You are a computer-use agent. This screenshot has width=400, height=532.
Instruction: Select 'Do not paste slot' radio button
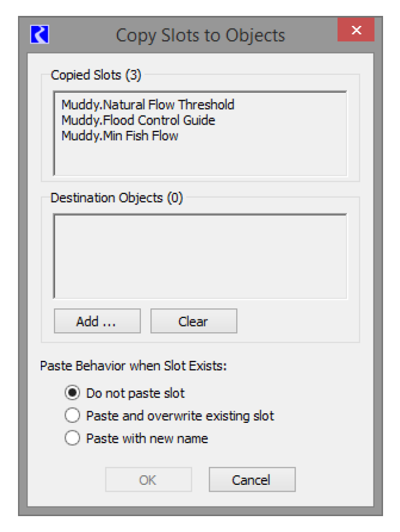pos(73,393)
